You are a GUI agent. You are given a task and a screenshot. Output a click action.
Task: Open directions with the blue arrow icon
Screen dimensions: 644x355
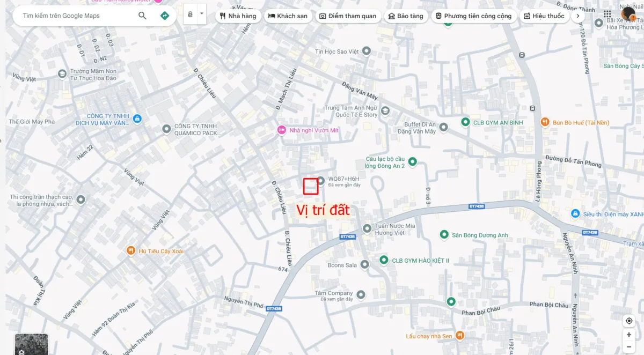165,16
